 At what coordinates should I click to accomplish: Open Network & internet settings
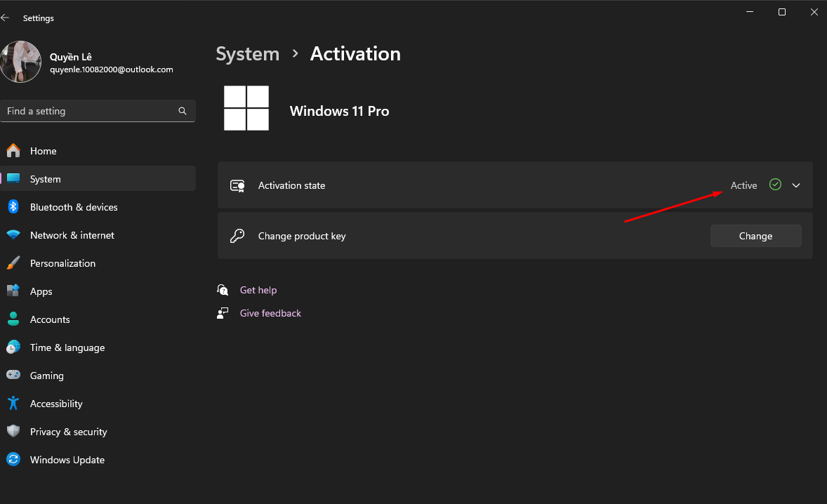72,235
